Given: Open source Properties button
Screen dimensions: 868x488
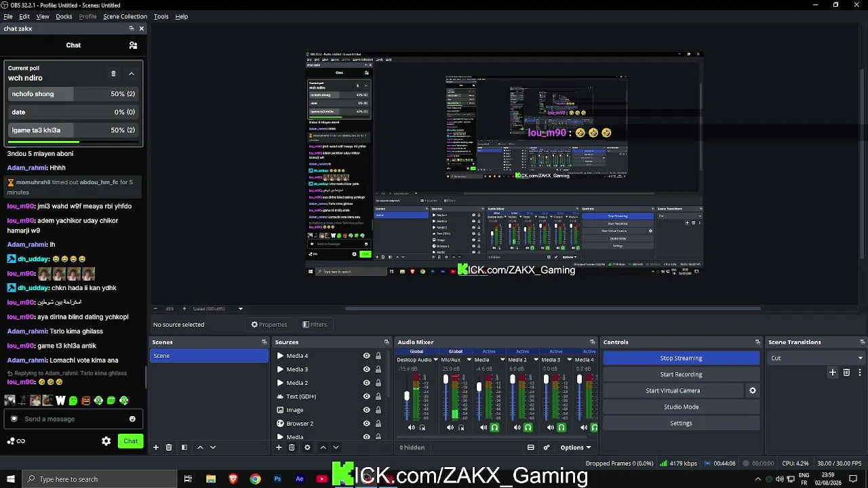Looking at the screenshot, I should click(269, 325).
